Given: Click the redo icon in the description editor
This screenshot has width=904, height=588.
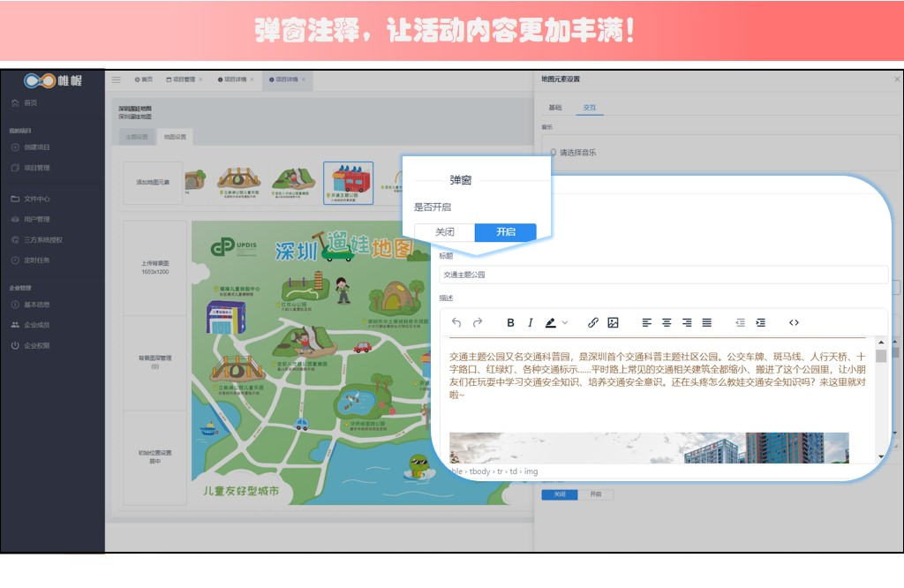Looking at the screenshot, I should point(478,323).
